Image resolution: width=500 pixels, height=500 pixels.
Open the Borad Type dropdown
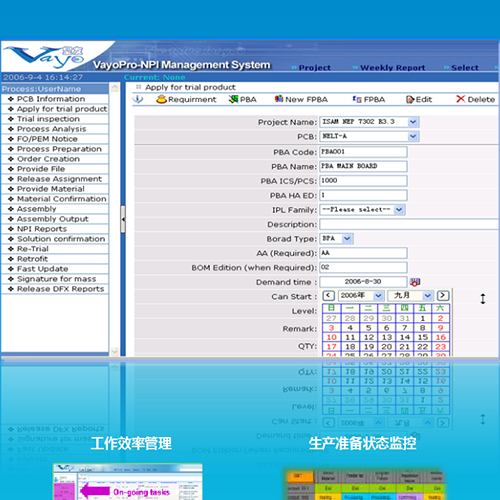point(347,239)
